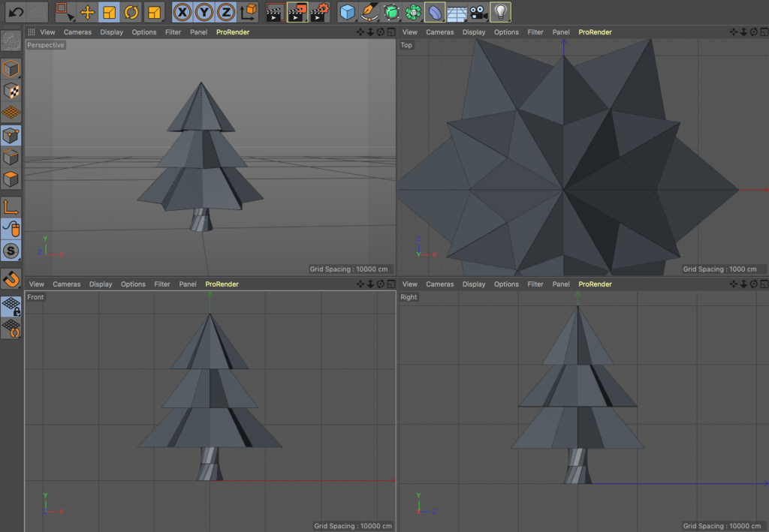Click the Perspective viewport rotate-camera icon

click(380, 32)
